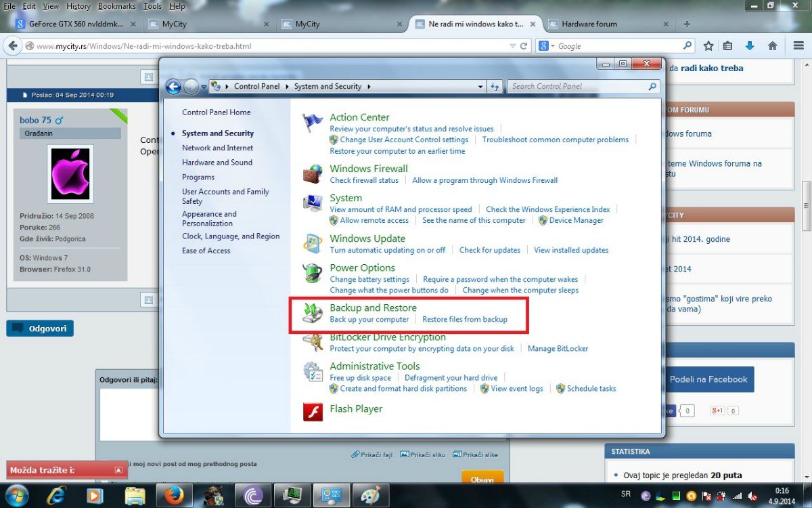Open Defragment your hard drive link
This screenshot has width=812, height=508.
click(x=451, y=378)
